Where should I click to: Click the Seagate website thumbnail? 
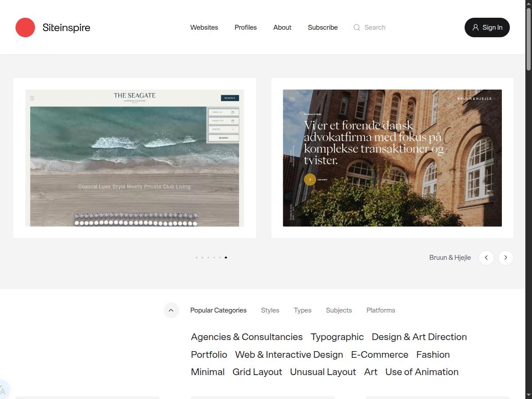134,158
